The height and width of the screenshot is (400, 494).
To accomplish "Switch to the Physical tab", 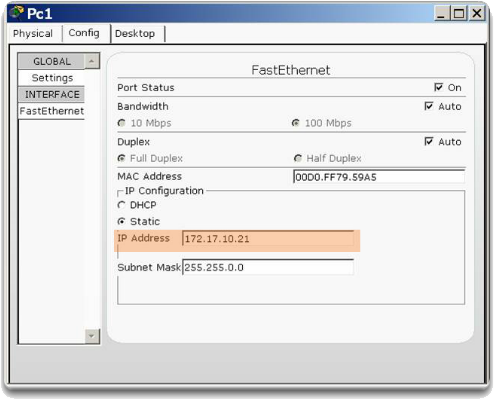I will [x=33, y=34].
